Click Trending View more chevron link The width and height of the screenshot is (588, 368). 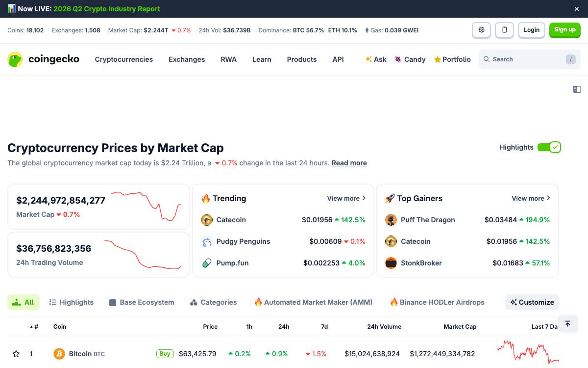pos(346,198)
